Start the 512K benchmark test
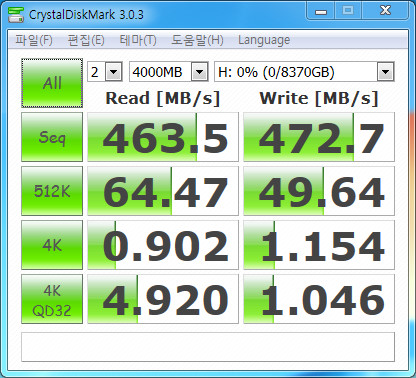The width and height of the screenshot is (416, 378). click(52, 191)
